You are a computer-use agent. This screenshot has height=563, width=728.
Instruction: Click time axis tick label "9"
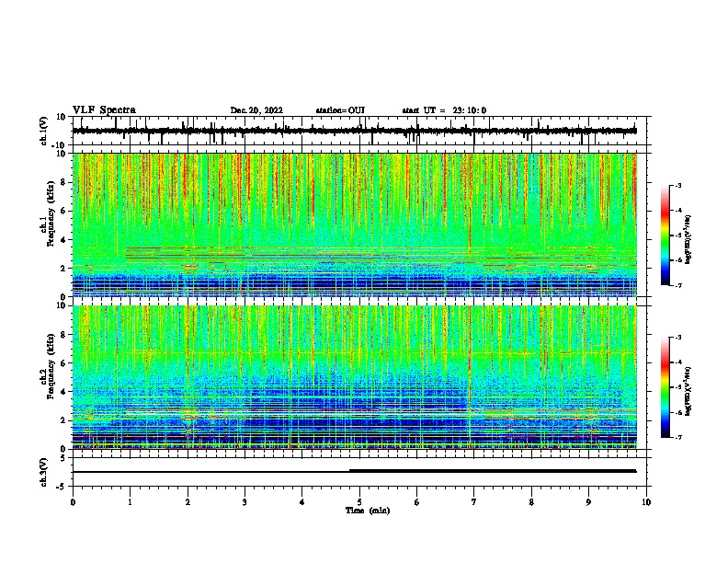588,502
